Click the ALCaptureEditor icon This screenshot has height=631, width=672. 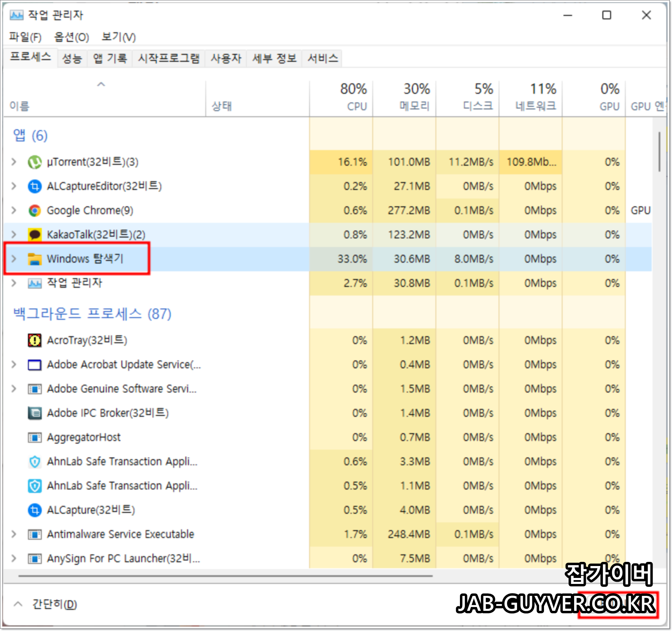coord(34,186)
